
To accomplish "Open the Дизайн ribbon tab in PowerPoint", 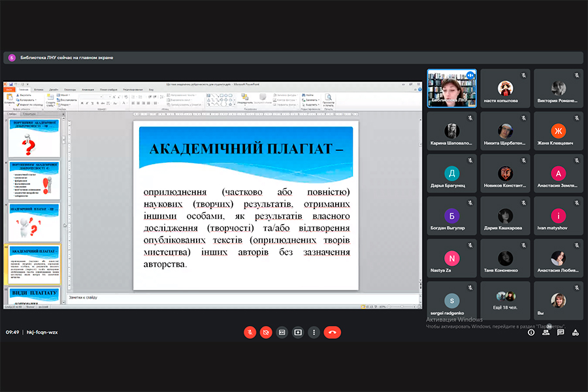I will 54,90.
